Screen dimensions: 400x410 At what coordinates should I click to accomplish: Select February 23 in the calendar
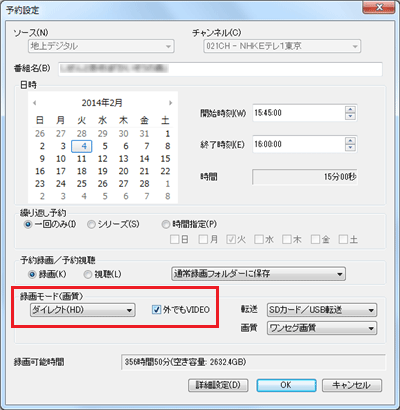point(40,184)
